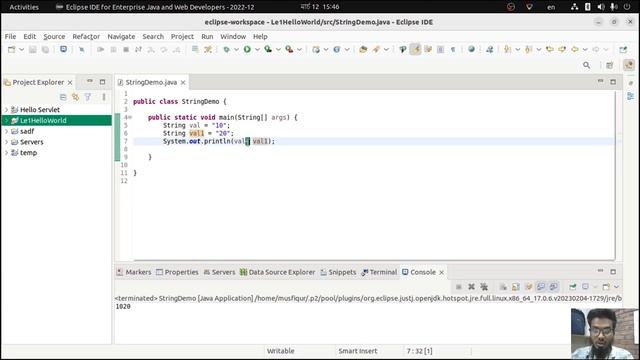Expand the Le1HelloWorld project node
The width and height of the screenshot is (640, 360).
click(x=7, y=120)
